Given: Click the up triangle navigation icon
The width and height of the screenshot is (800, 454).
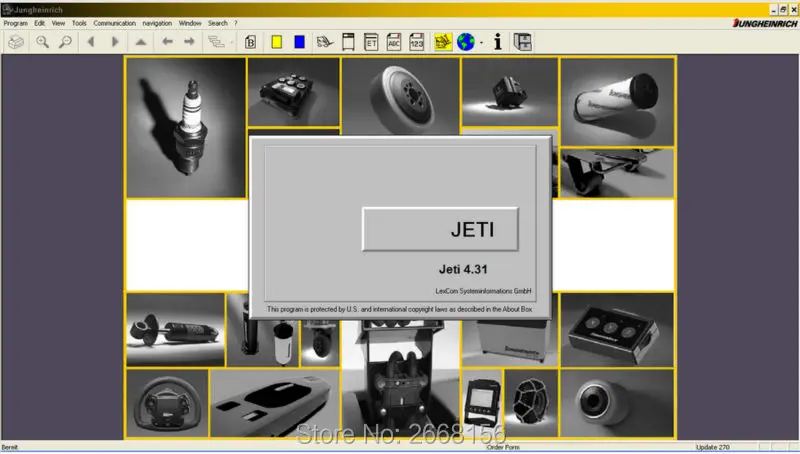Looking at the screenshot, I should pos(141,42).
